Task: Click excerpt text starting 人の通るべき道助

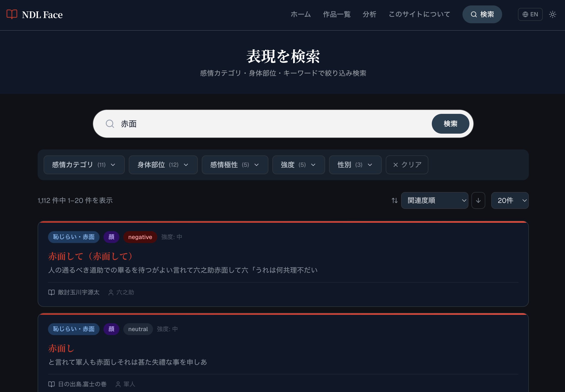Action: pyautogui.click(x=183, y=270)
